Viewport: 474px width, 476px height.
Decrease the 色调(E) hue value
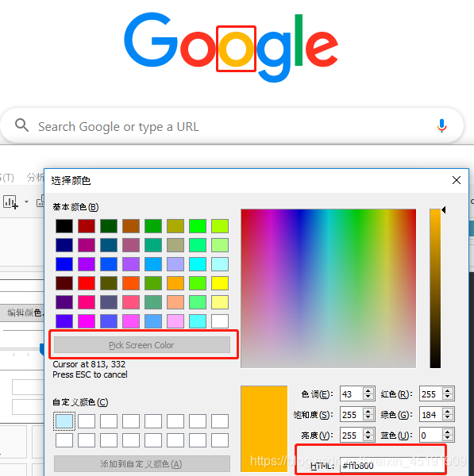tap(368, 397)
